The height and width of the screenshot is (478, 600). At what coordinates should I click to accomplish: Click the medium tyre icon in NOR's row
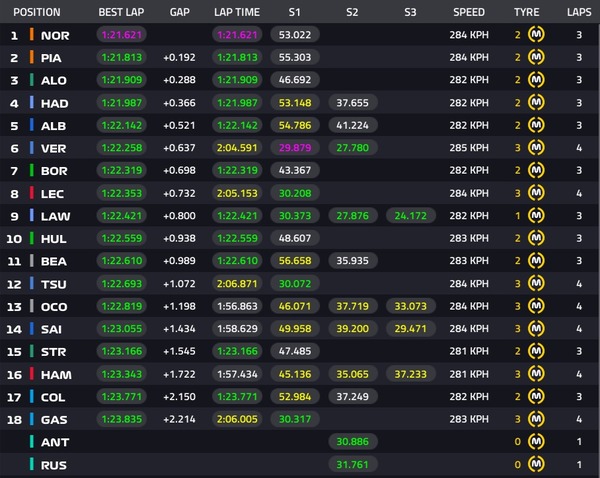536,35
